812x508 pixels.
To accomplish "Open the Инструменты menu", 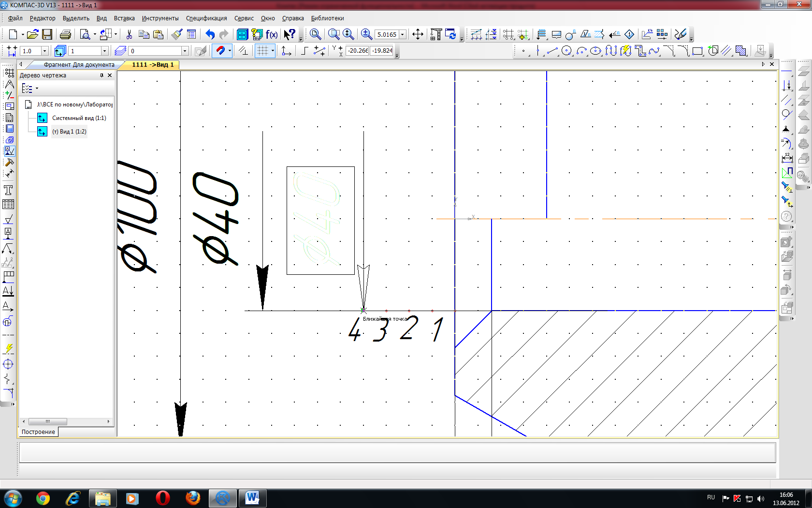I will point(160,18).
